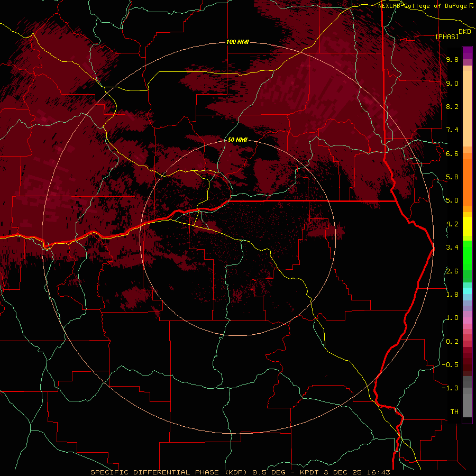Image resolution: width=476 pixels, height=476 pixels.
Task: Click the 1.8 scale label
Action: tap(452, 295)
